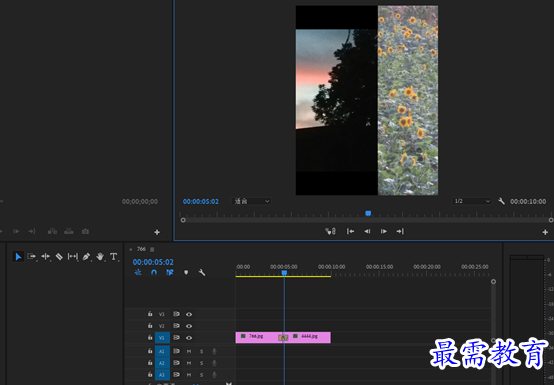Mute audio track A2
This screenshot has height=385, width=554.
tap(189, 363)
